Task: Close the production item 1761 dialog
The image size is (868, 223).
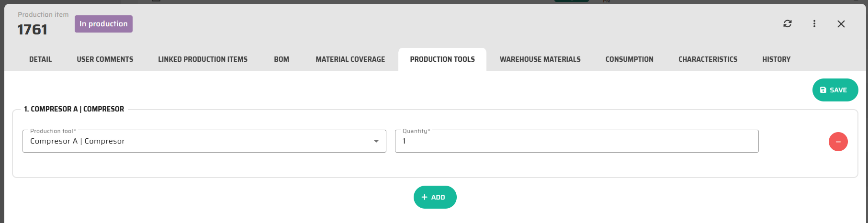Action: coord(841,24)
